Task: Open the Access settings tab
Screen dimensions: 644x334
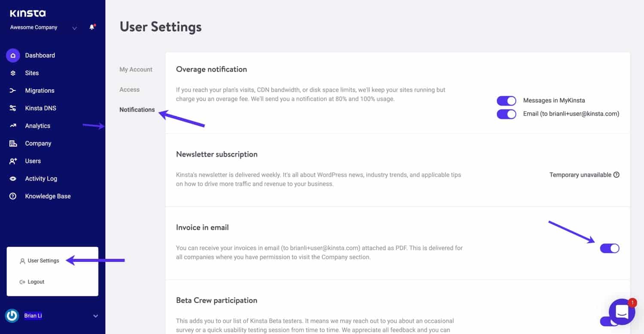Action: (x=129, y=90)
